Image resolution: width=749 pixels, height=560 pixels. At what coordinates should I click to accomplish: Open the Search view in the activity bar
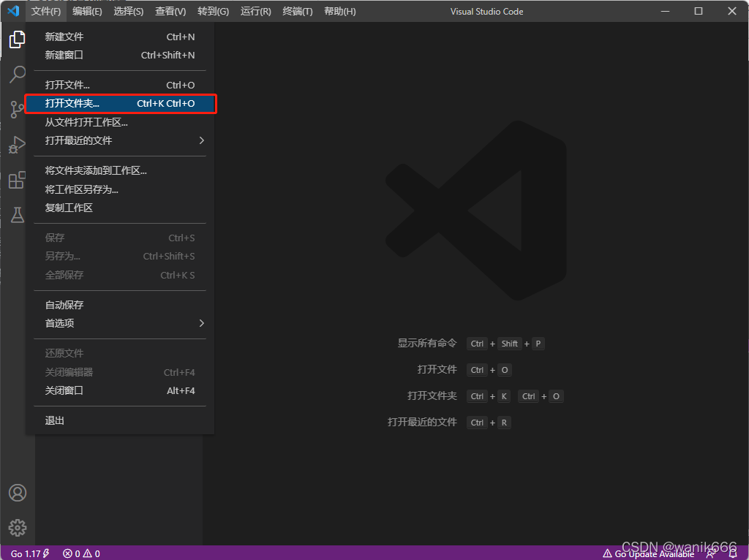pyautogui.click(x=18, y=75)
